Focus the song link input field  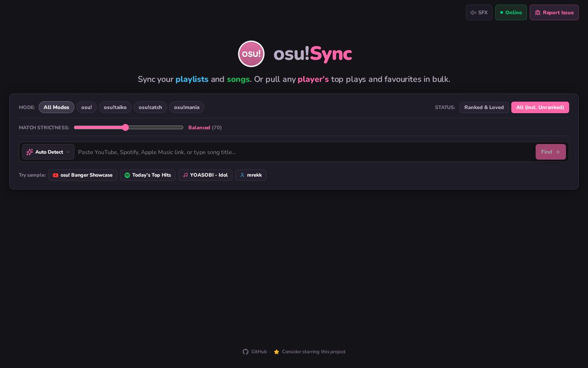[305, 152]
